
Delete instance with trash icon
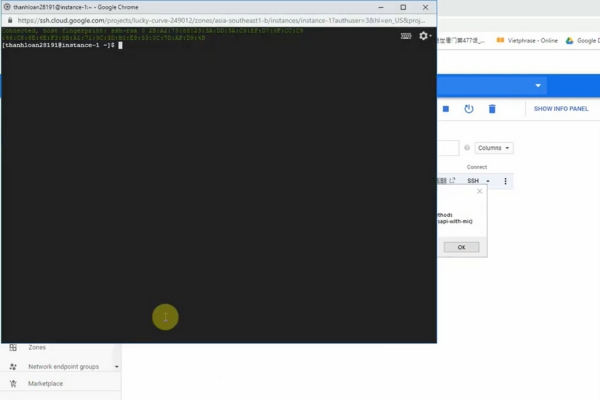(x=492, y=109)
